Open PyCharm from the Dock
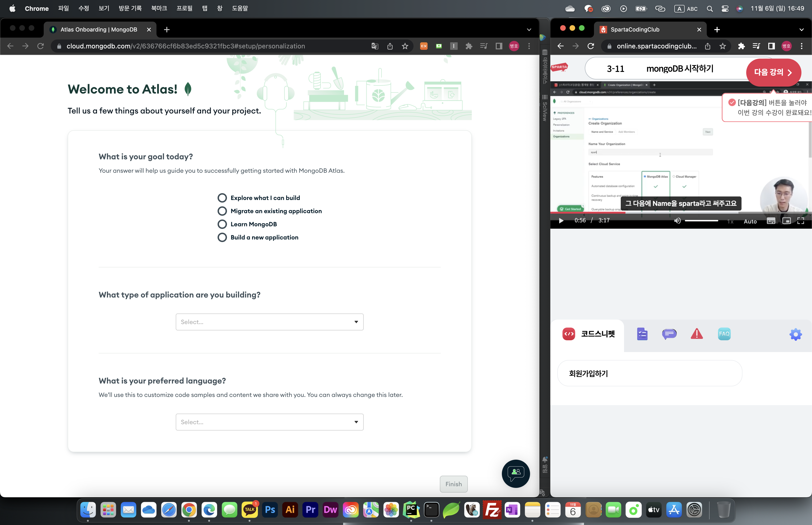The height and width of the screenshot is (525, 812). click(411, 510)
